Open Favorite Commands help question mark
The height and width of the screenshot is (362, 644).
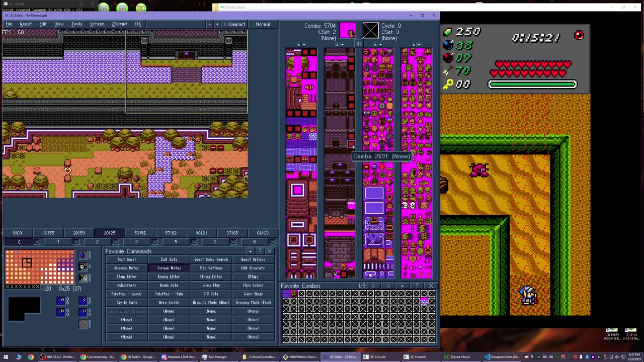tap(260, 251)
